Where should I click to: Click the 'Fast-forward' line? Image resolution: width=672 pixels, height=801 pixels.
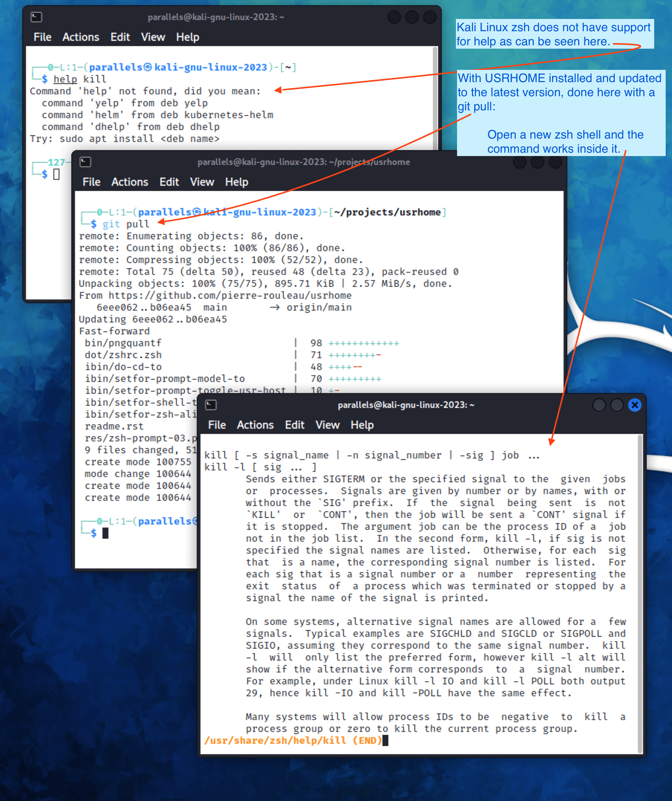114,331
